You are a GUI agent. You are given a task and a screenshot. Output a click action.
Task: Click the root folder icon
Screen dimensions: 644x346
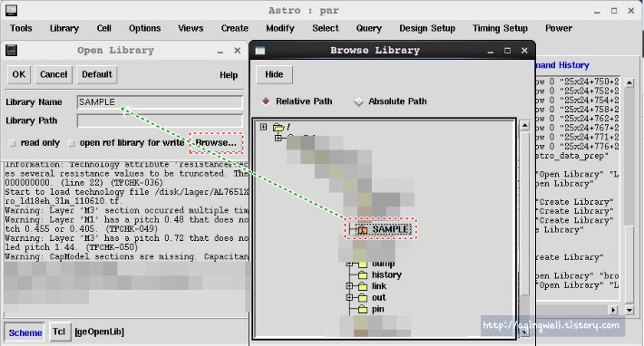(278, 127)
